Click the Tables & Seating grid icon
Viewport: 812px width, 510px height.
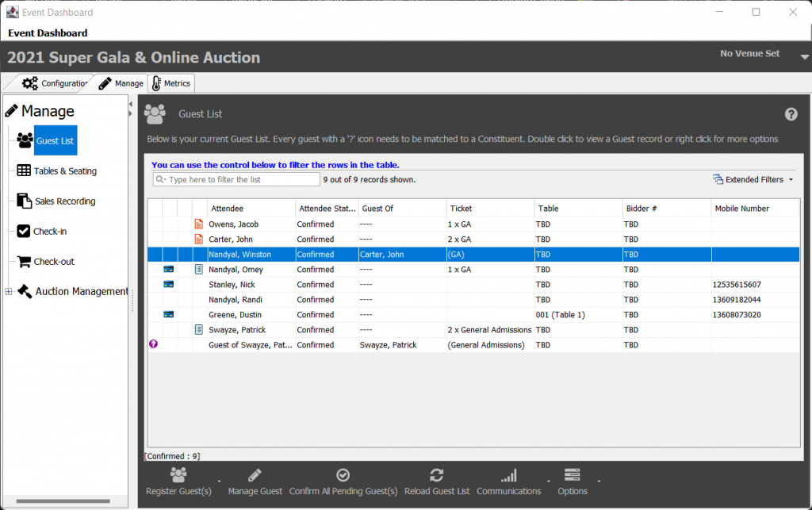[x=24, y=171]
